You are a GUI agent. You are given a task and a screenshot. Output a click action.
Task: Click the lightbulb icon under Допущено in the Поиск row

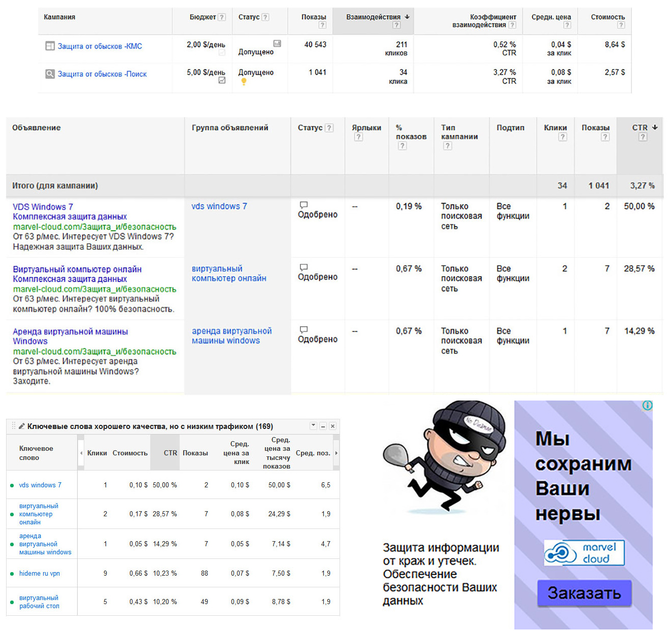244,81
